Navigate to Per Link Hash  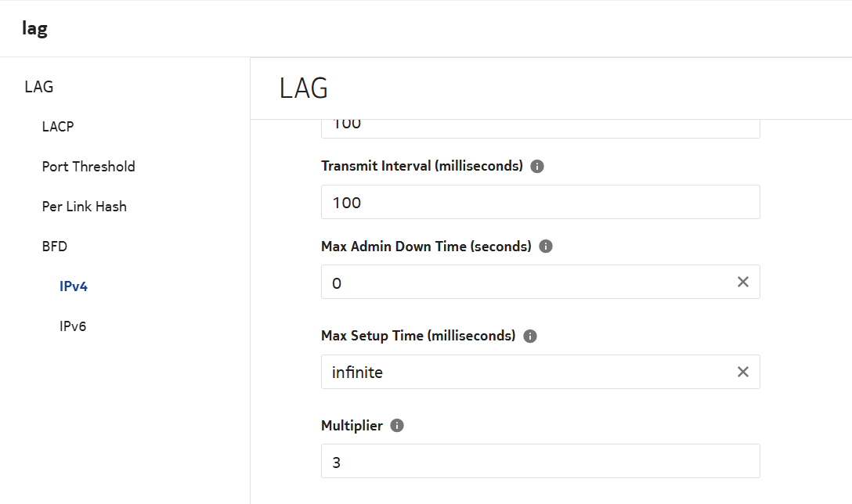[85, 207]
